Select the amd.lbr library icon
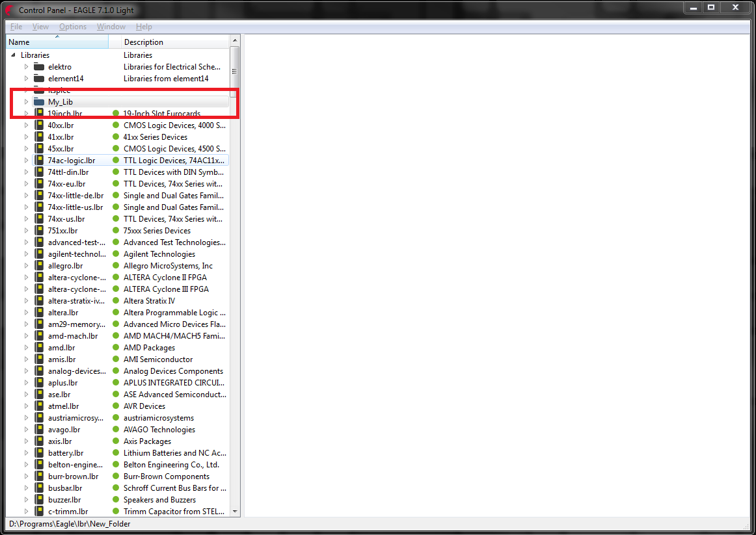This screenshot has width=756, height=535. (x=39, y=347)
